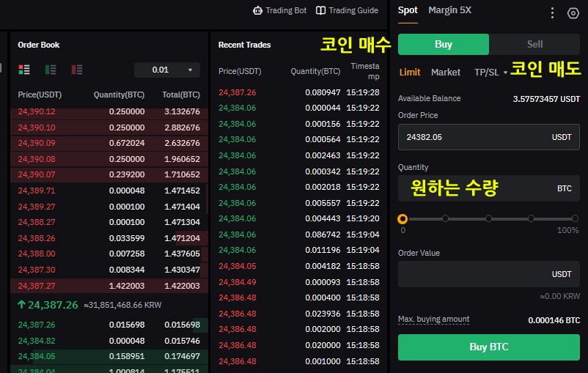Show combined buy and sell order book view
The height and width of the screenshot is (373, 588).
pos(24,70)
